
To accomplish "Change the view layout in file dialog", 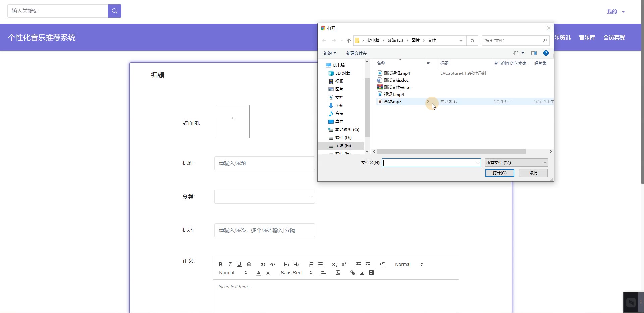I will coord(516,53).
